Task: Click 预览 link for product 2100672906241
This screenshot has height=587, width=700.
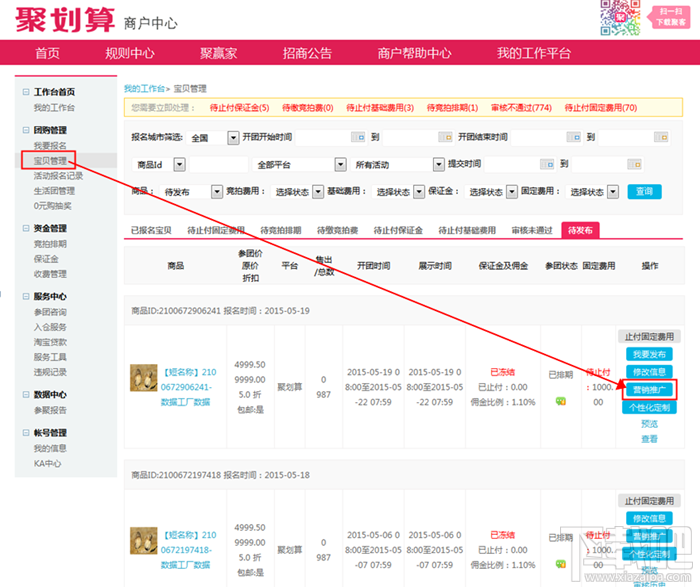Action: (650, 424)
